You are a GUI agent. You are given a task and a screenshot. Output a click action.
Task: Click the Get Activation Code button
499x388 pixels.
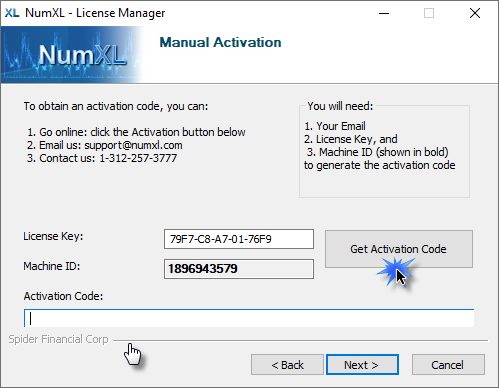[399, 249]
